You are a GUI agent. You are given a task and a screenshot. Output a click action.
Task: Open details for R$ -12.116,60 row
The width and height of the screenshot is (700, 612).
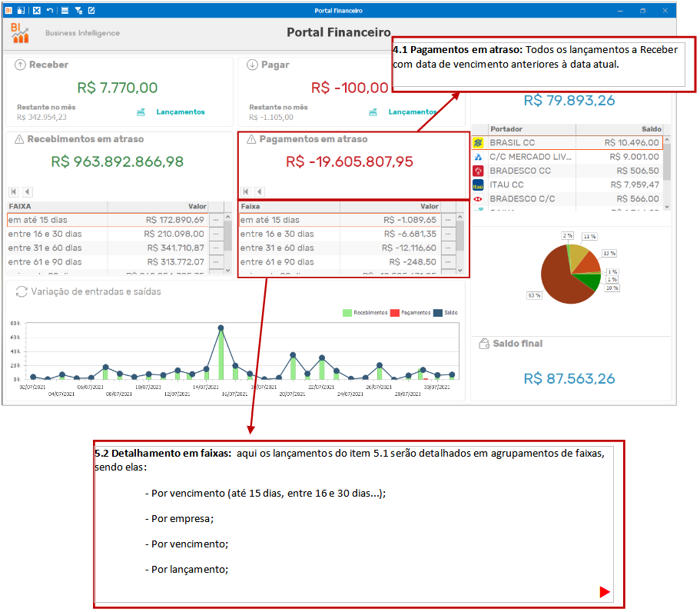448,248
